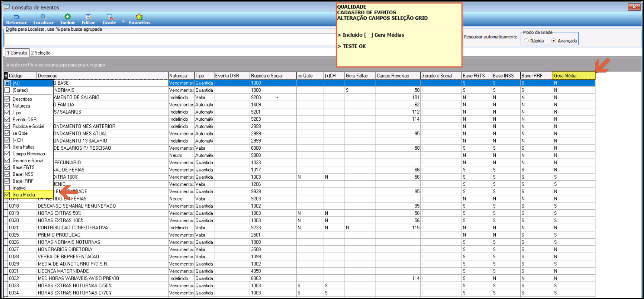
Task: Uncheck the Base INSS column checkbox
Action: point(7,174)
